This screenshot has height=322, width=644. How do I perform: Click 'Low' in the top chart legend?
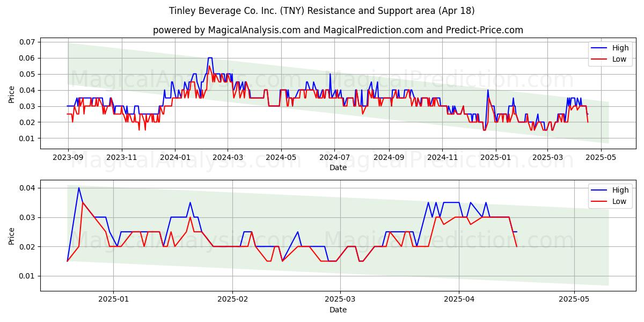tap(619, 59)
